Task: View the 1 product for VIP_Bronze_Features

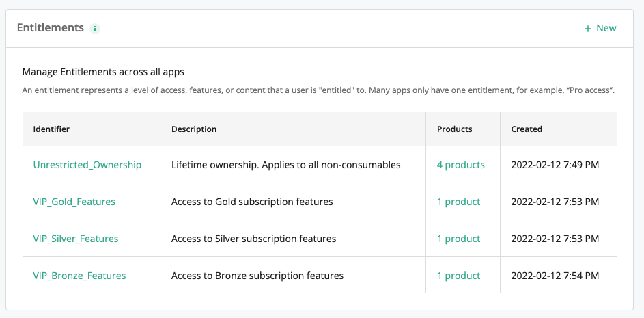Action: [459, 276]
